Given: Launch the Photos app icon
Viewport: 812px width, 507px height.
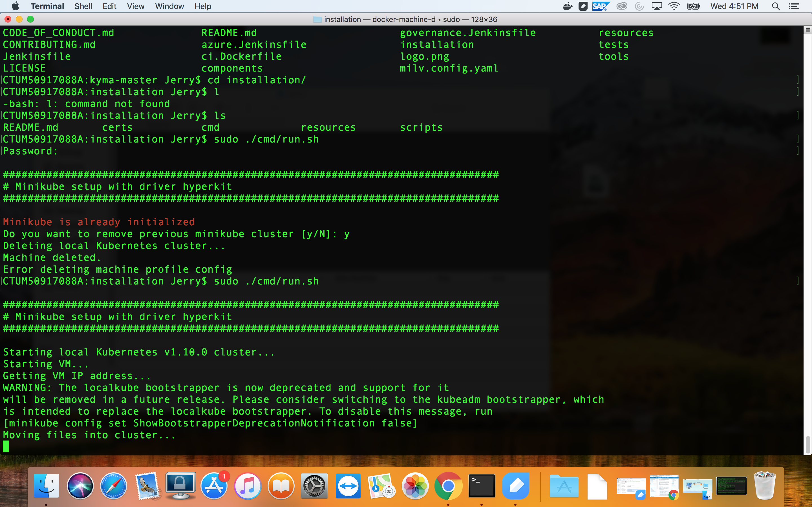Looking at the screenshot, I should (x=415, y=486).
